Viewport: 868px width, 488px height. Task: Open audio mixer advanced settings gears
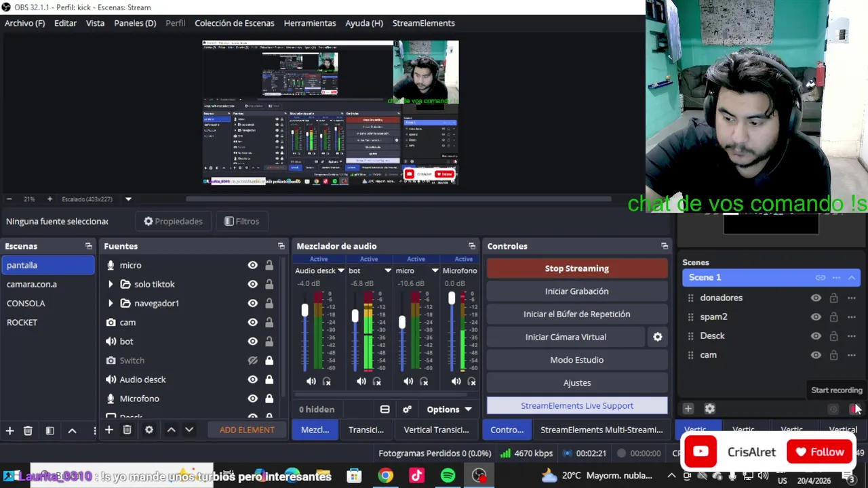(x=407, y=409)
